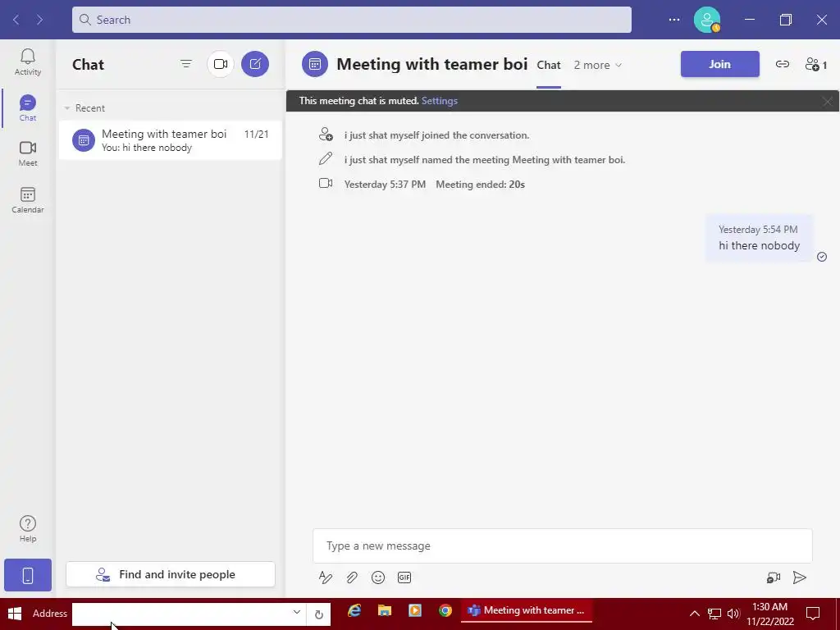840x630 pixels.
Task: Click the taskbar Address input field
Action: coord(182,614)
